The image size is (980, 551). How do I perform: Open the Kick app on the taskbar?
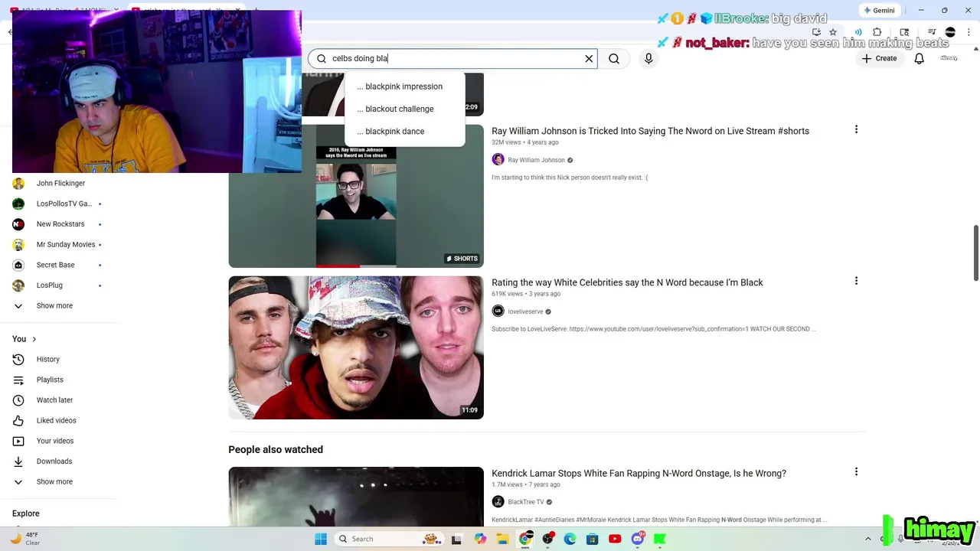coord(659,539)
